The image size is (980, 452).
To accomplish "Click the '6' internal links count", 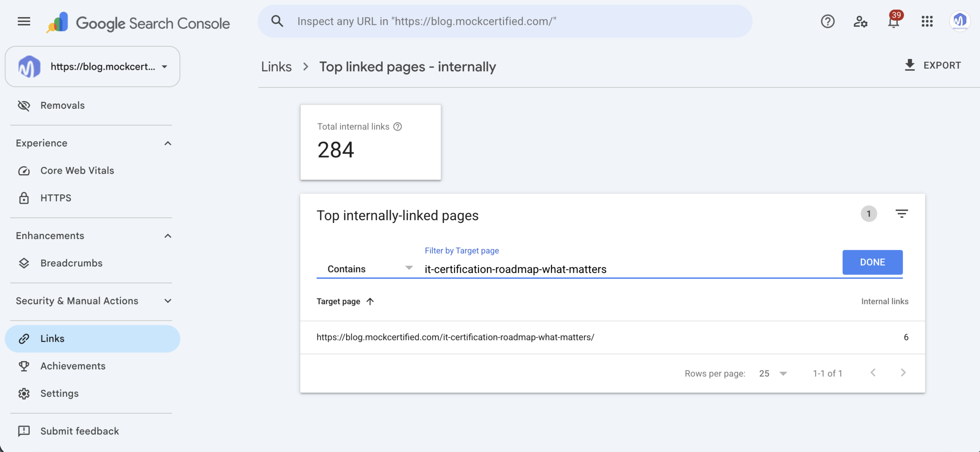I will [906, 337].
